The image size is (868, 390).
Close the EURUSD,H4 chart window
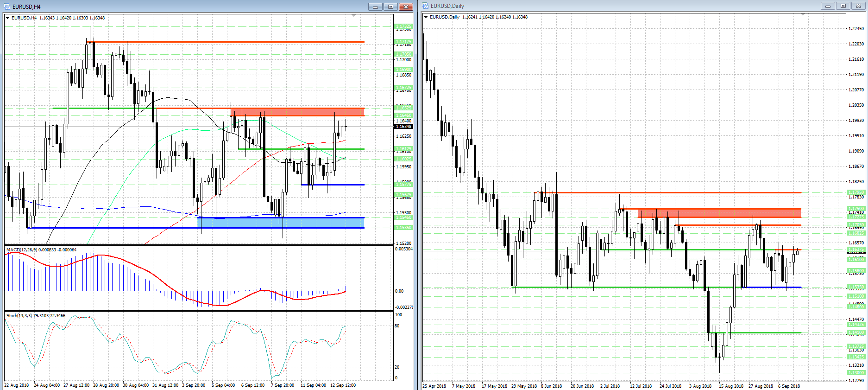tap(406, 6)
